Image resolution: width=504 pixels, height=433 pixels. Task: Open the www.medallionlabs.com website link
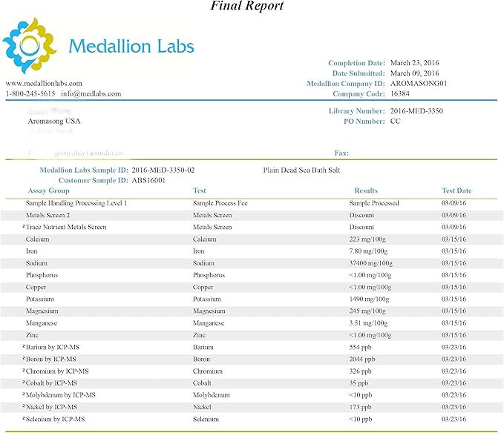44,84
